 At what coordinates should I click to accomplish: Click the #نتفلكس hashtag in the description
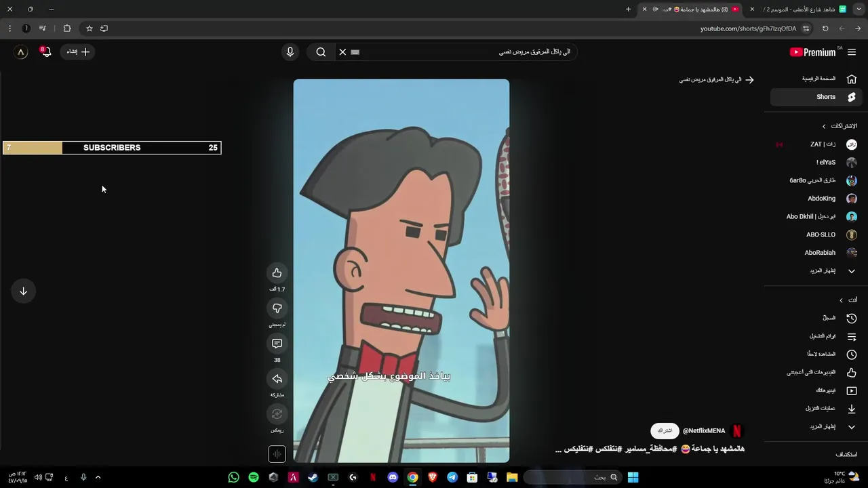pos(608,449)
